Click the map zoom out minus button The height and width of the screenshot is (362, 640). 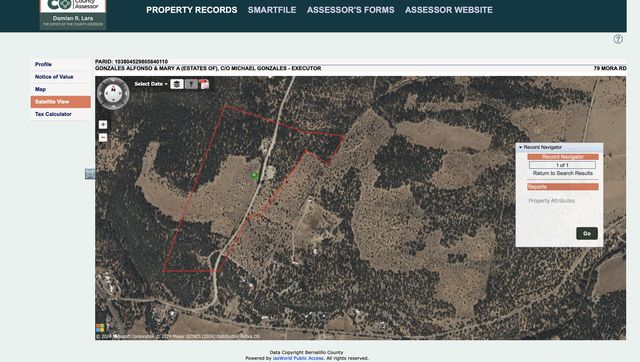[x=103, y=138]
